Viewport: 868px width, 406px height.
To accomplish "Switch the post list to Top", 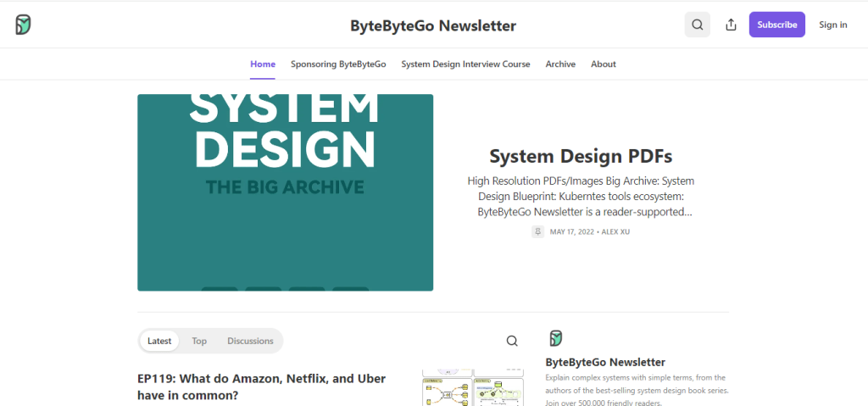I will pos(199,341).
